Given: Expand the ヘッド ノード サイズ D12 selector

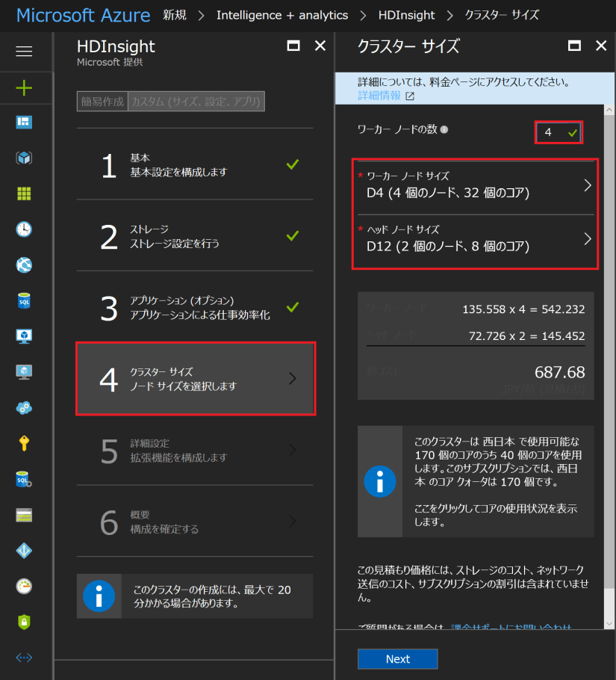Looking at the screenshot, I should click(475, 238).
